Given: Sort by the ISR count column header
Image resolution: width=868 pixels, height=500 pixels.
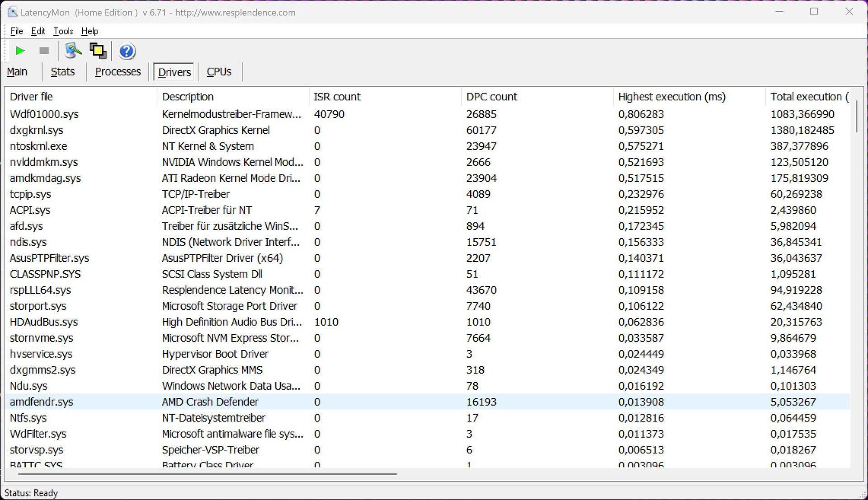Looking at the screenshot, I should click(x=337, y=97).
